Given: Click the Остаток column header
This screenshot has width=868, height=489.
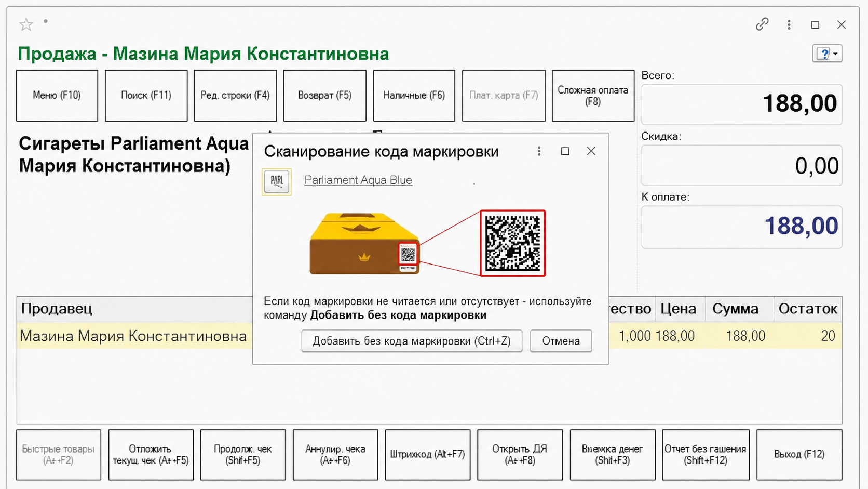Looking at the screenshot, I should click(808, 309).
